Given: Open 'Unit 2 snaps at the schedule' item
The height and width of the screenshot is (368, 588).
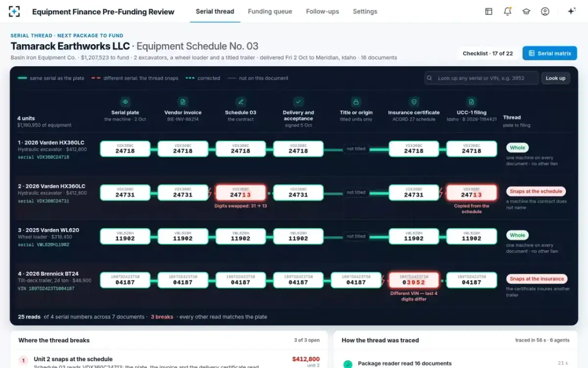Looking at the screenshot, I should tap(73, 359).
